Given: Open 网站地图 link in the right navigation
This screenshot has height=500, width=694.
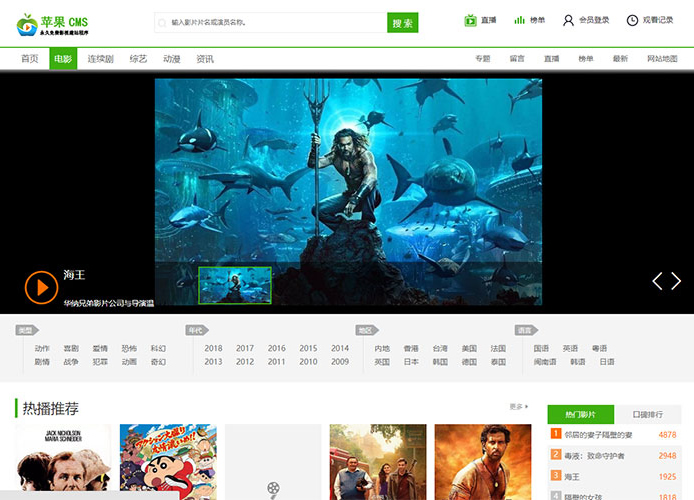Looking at the screenshot, I should (662, 59).
